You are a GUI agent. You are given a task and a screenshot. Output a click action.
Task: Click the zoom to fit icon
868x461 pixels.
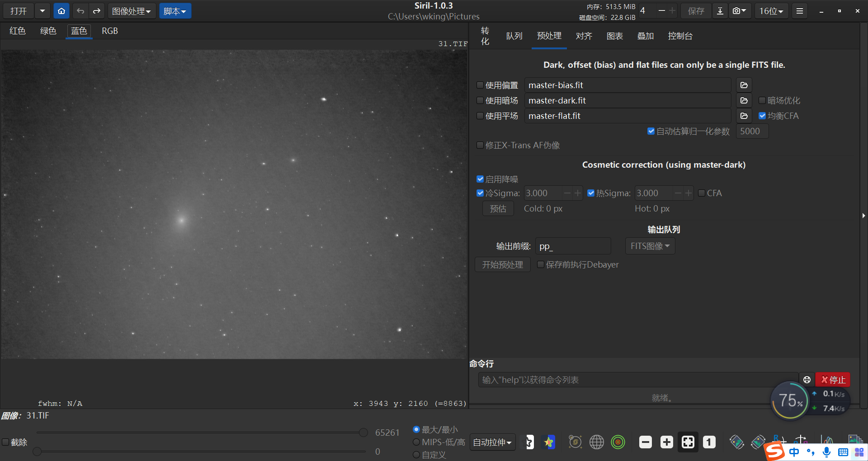click(688, 442)
